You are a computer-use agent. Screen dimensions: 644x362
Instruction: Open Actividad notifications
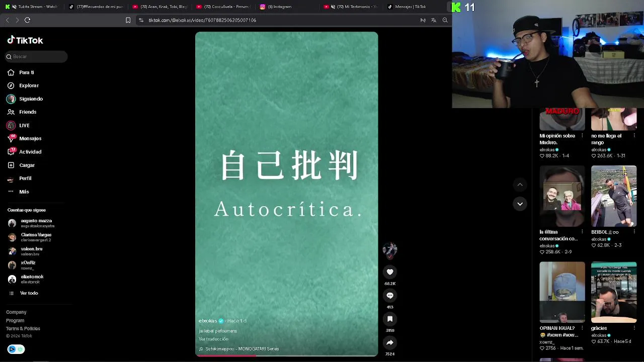click(24, 152)
